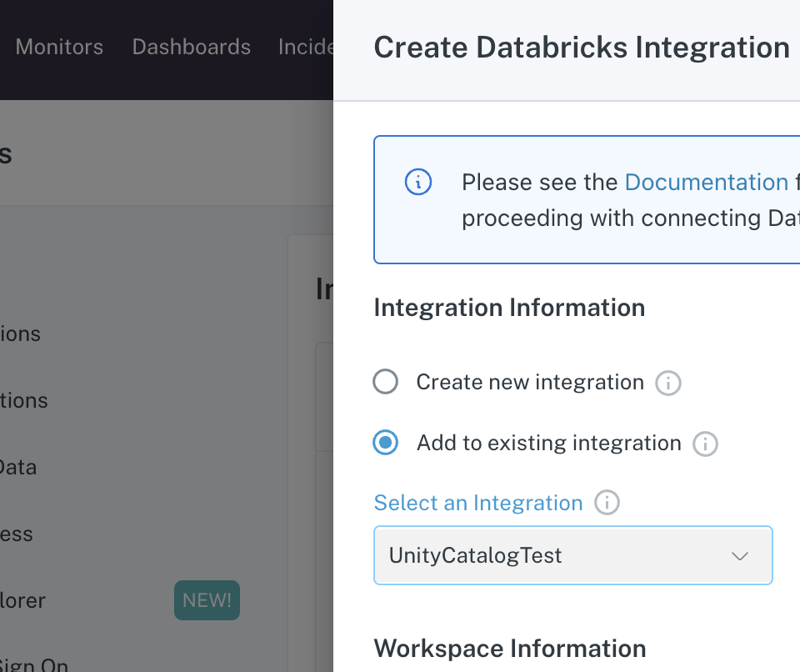The image size is (800, 672).
Task: Select the Add to existing integration radio button
Action: click(385, 443)
